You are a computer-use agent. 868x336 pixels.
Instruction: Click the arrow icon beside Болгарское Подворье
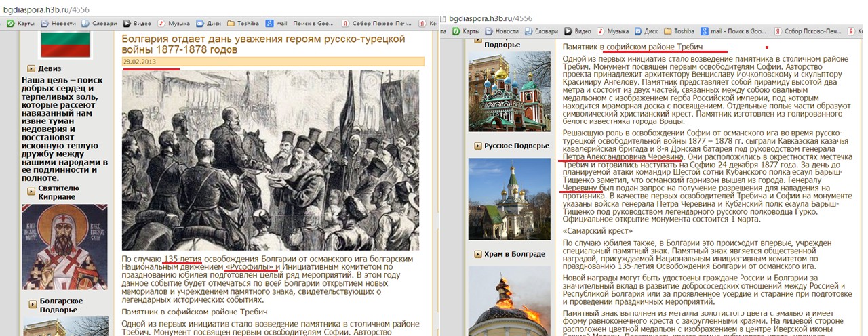pyautogui.click(x=31, y=304)
